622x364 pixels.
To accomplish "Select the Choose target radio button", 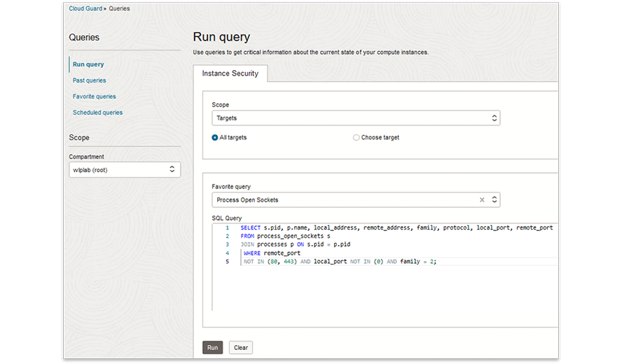I will tap(357, 138).
